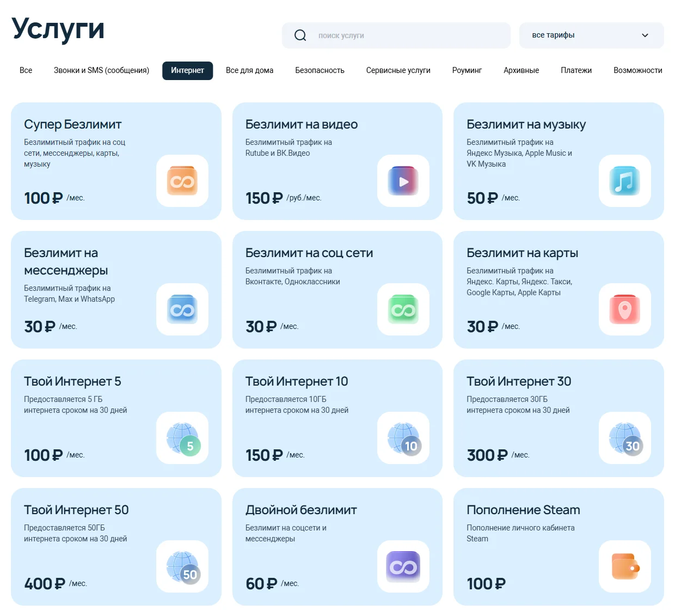Open the «Безлимит на соц сети» title
This screenshot has width=675, height=616.
[x=309, y=253]
